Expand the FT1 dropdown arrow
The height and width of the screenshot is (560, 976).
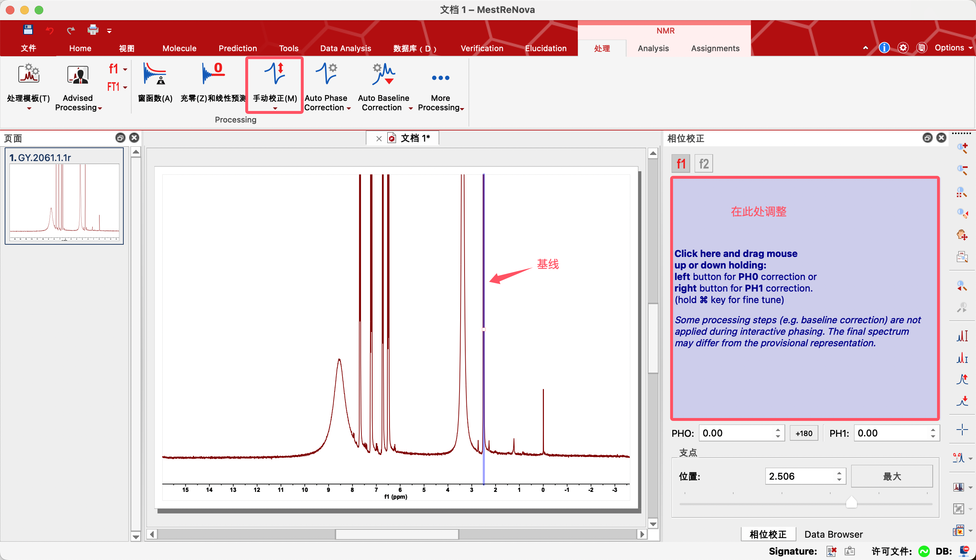[125, 87]
